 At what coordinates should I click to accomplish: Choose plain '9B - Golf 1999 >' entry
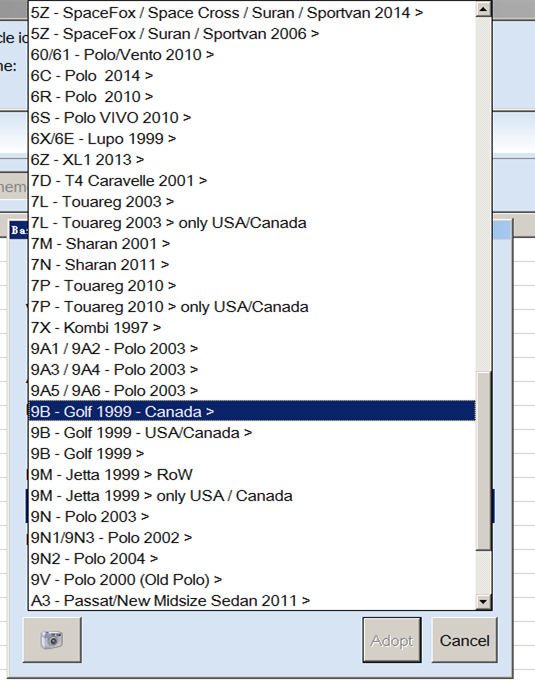point(252,453)
